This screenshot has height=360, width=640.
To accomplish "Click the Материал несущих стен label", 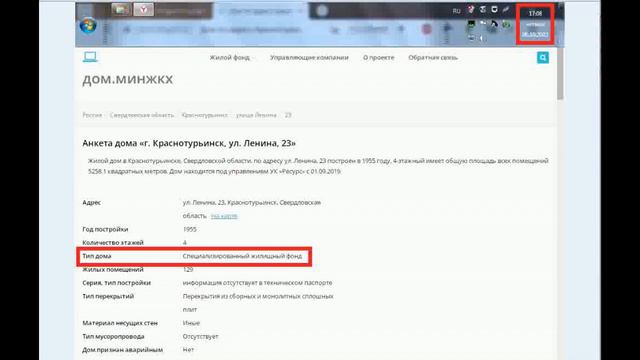I will point(120,323).
